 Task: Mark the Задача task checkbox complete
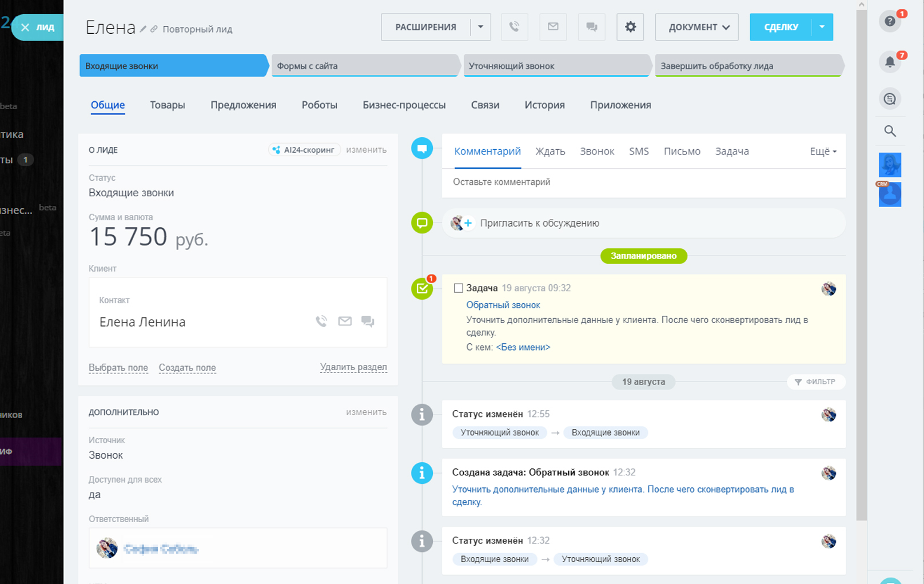pos(458,288)
